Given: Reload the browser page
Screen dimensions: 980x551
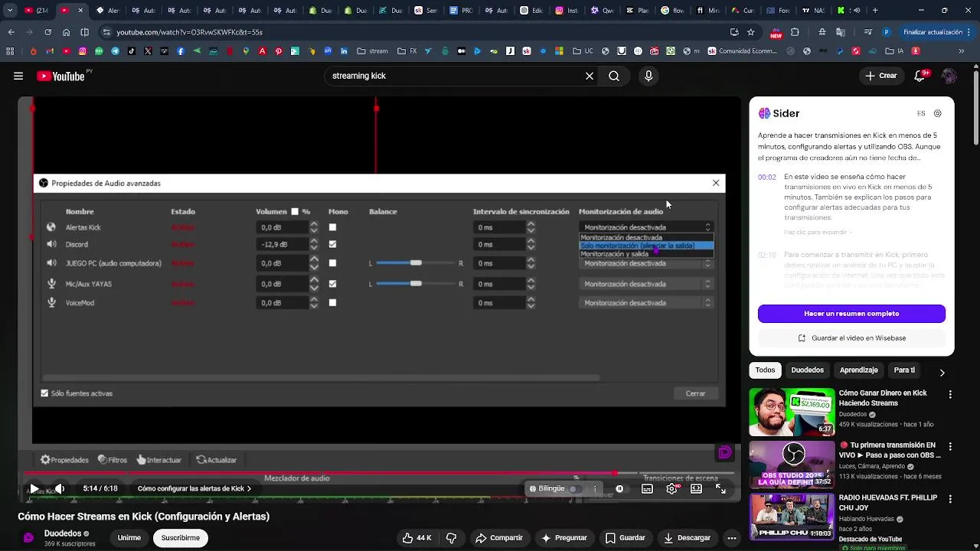Looking at the screenshot, I should tap(47, 32).
